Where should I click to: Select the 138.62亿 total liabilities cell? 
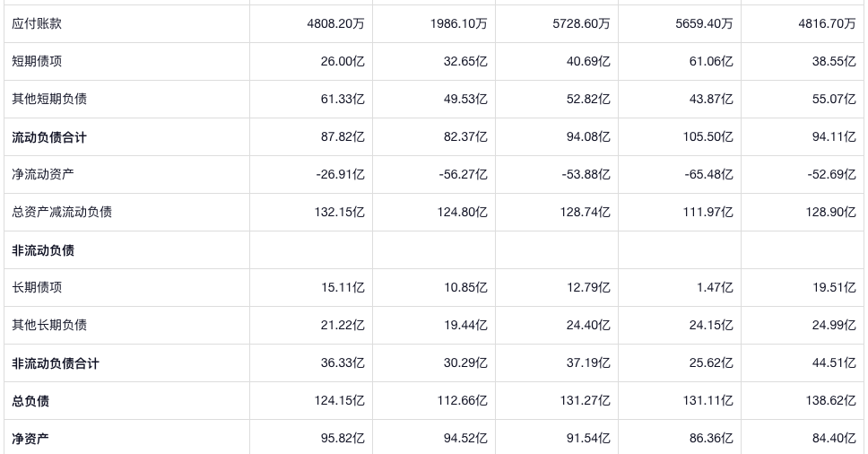click(830, 401)
